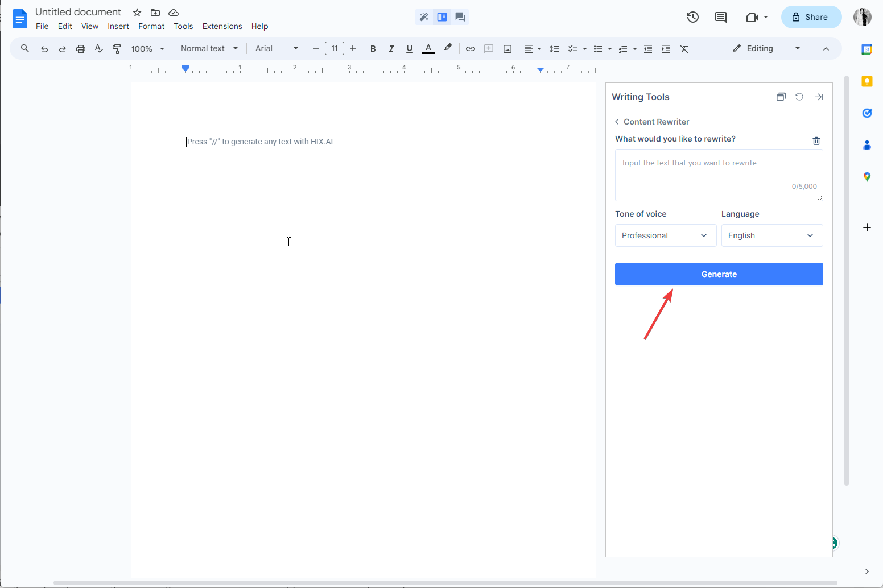Click the line and paragraph spacing icon

(554, 49)
